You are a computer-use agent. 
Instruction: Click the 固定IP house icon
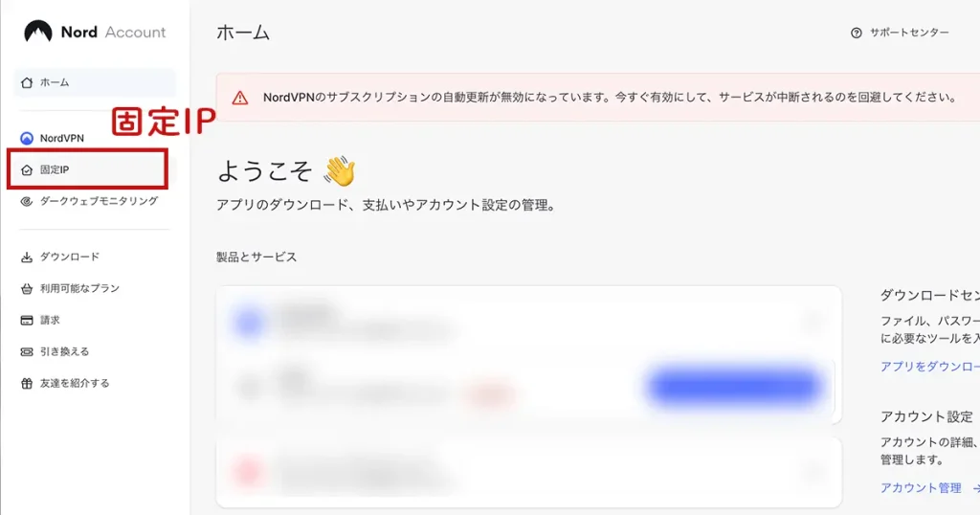[x=27, y=170]
